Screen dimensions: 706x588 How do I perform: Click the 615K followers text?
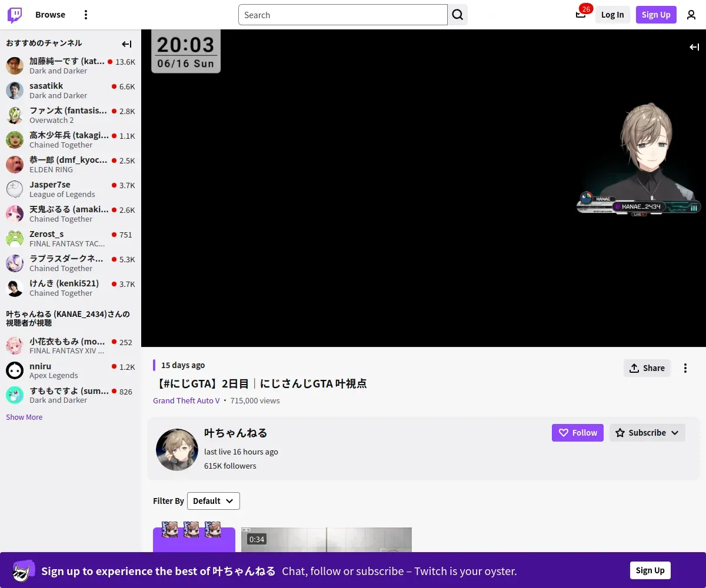tap(230, 466)
